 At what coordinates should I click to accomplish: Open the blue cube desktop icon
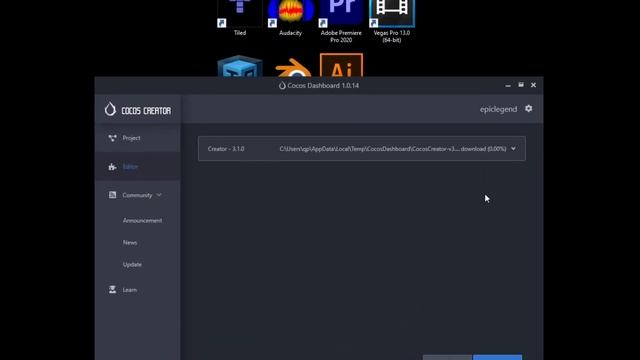tap(240, 66)
